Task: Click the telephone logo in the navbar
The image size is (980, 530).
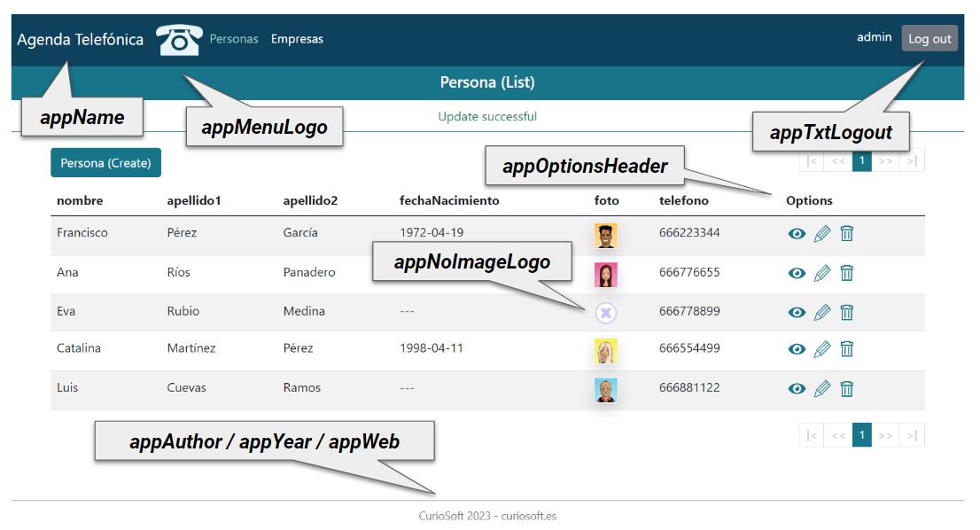Action: [179, 40]
